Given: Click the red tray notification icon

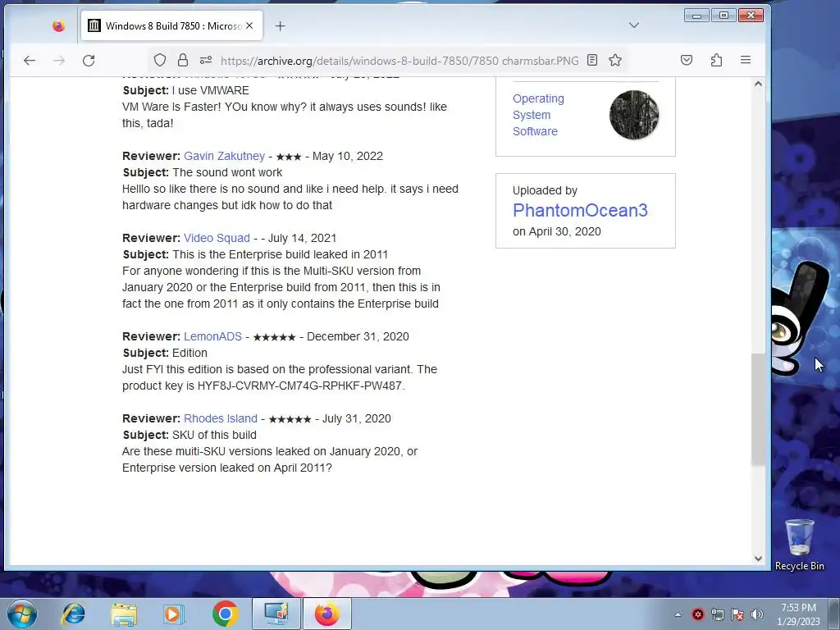Looking at the screenshot, I should point(697,614).
